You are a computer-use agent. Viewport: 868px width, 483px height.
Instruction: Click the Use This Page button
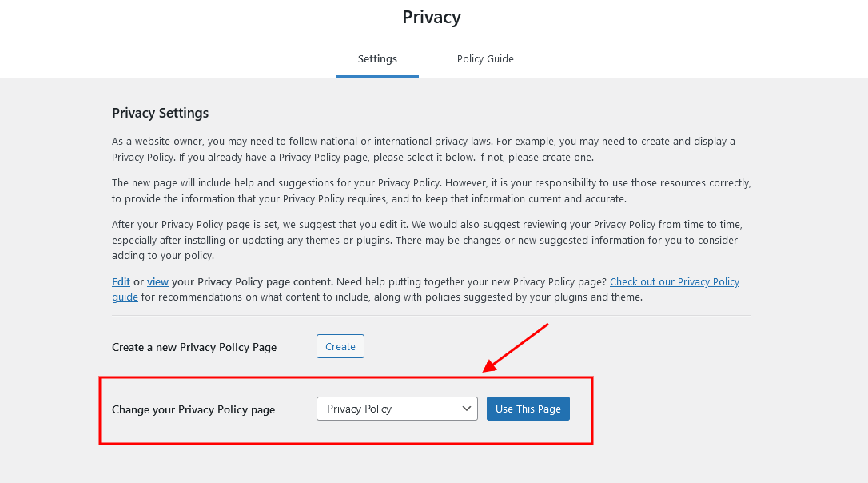pyautogui.click(x=528, y=409)
